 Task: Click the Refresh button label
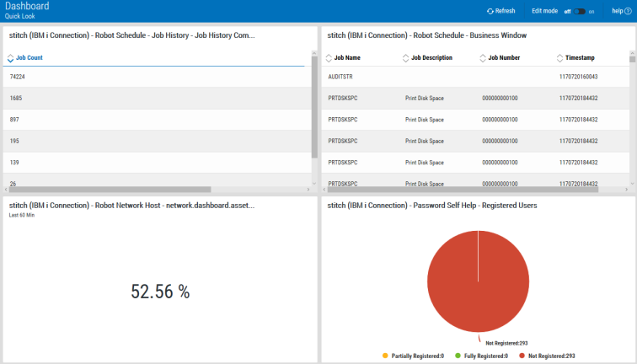(505, 11)
